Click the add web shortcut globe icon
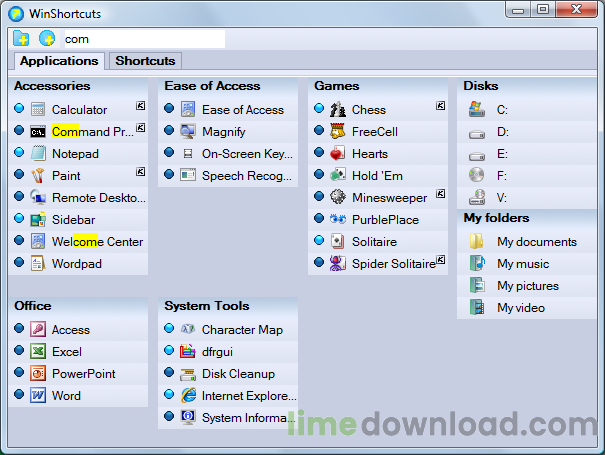605x455 pixels. pyautogui.click(x=47, y=39)
